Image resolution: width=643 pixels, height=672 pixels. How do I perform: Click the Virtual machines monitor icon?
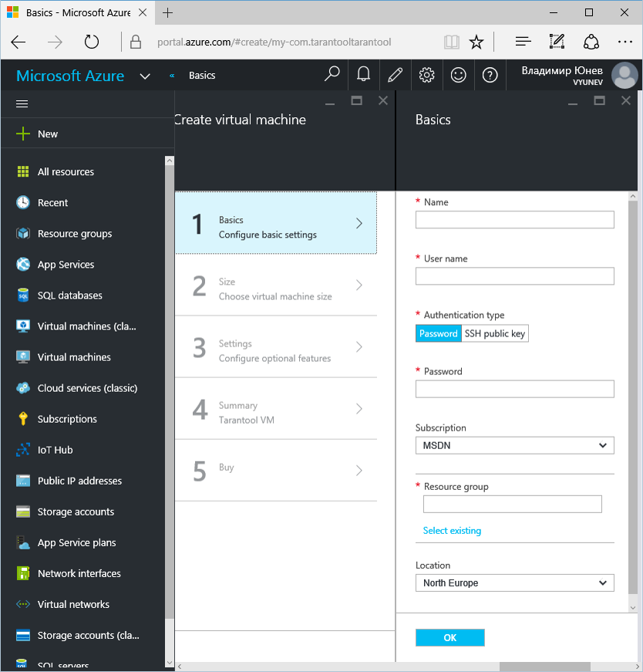(22, 357)
